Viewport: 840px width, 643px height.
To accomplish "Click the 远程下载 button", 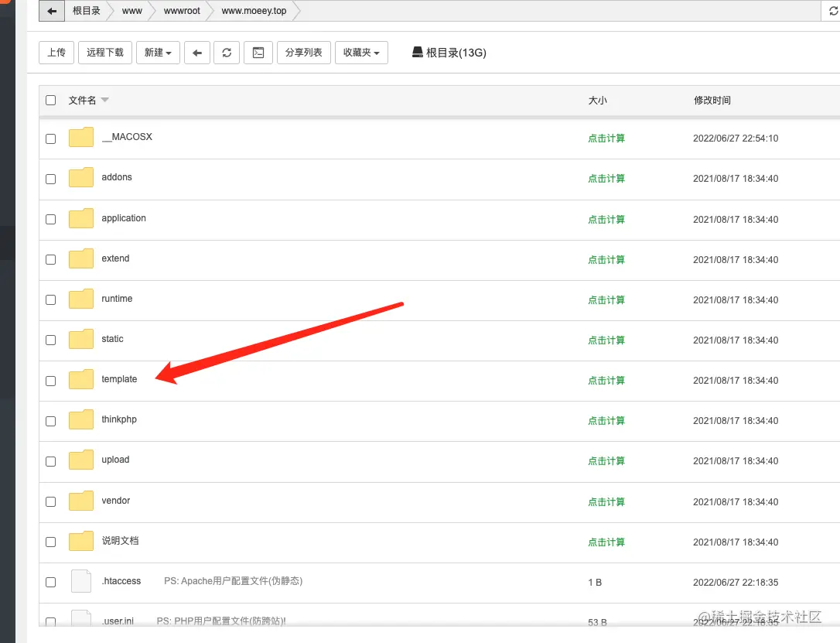I will 105,53.
